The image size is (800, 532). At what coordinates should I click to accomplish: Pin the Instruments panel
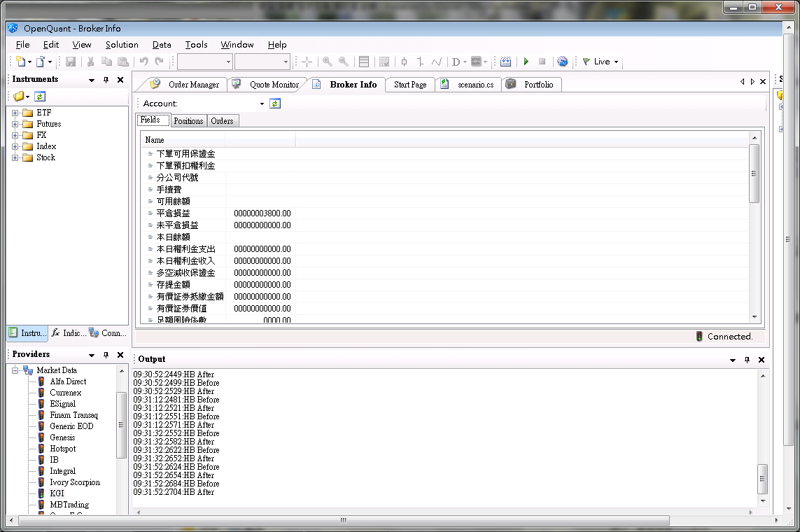[x=106, y=80]
